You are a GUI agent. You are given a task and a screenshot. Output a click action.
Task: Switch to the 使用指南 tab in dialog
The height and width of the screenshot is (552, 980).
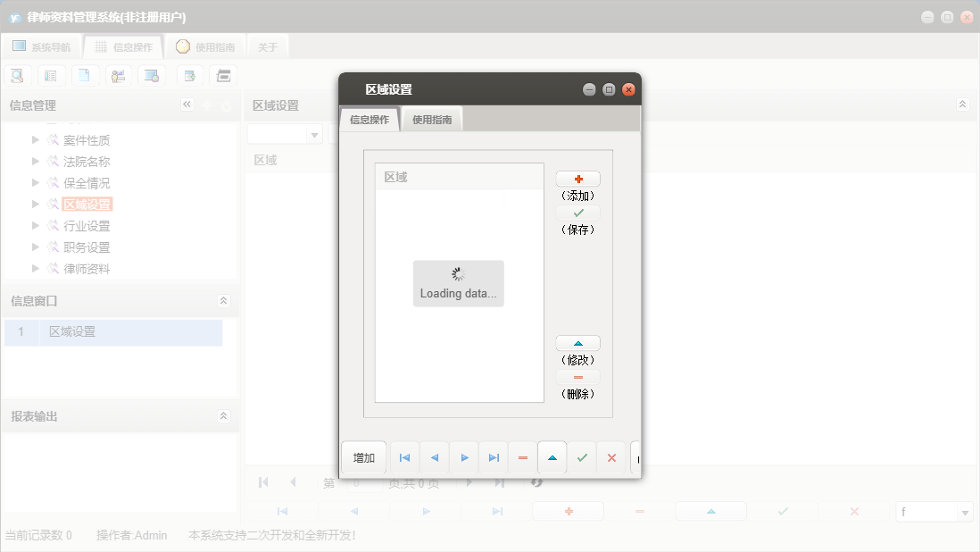click(x=434, y=118)
